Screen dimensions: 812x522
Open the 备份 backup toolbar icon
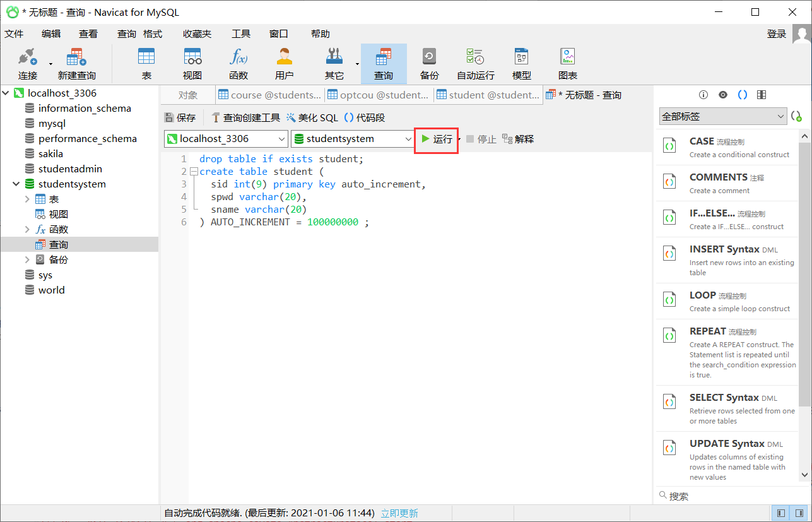(x=430, y=64)
